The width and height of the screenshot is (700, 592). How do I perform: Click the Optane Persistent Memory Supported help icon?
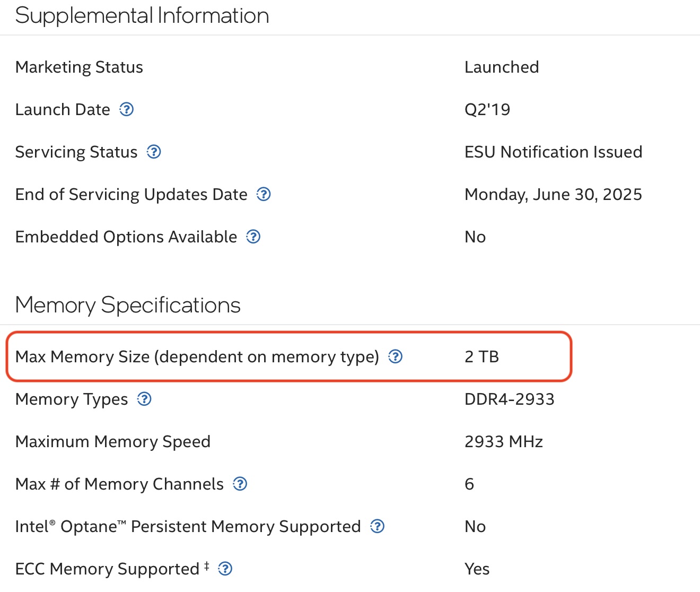[377, 527]
